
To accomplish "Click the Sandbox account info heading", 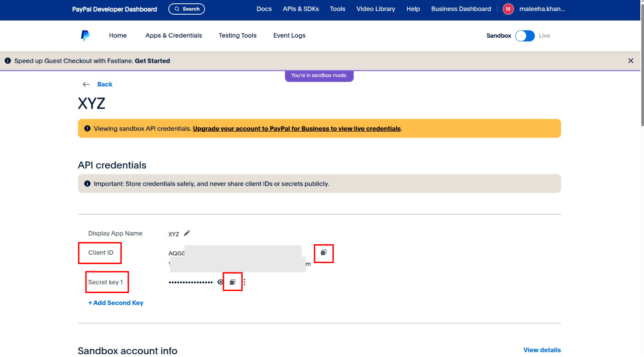I will pyautogui.click(x=127, y=351).
